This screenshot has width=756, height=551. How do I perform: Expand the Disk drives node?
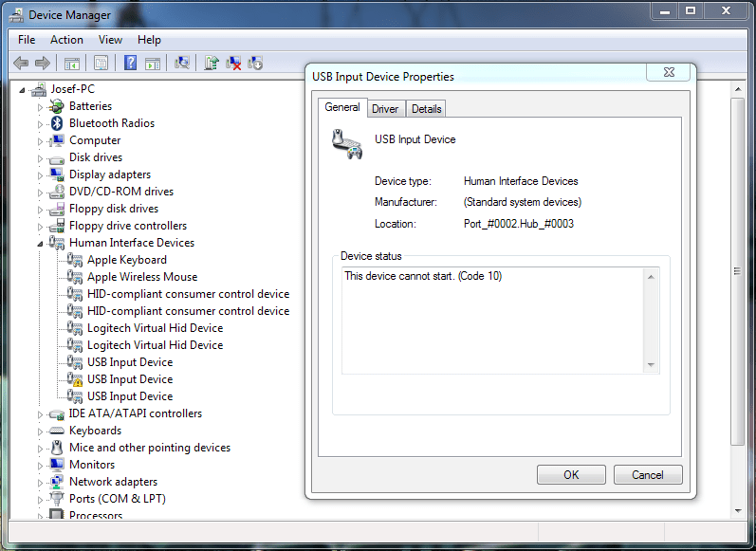pos(40,158)
